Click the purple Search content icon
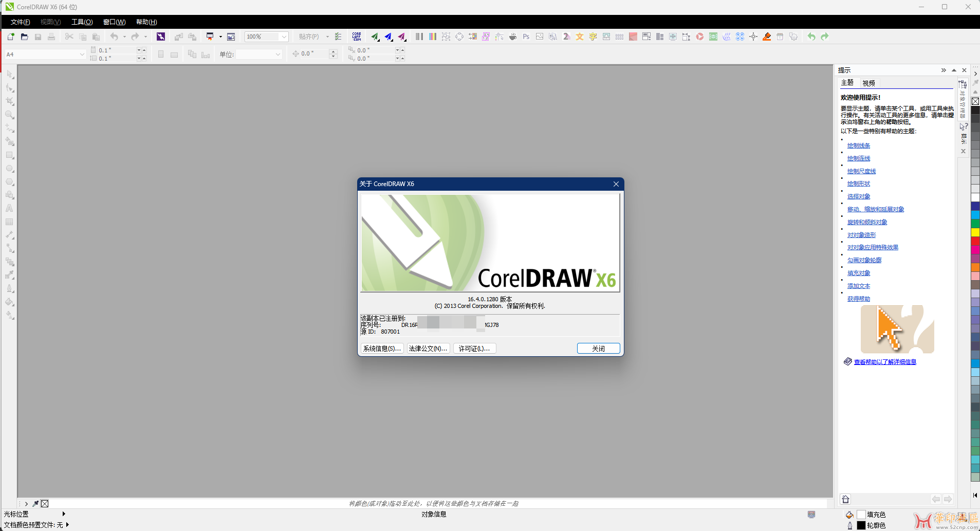This screenshot has width=980, height=531. 161,36
